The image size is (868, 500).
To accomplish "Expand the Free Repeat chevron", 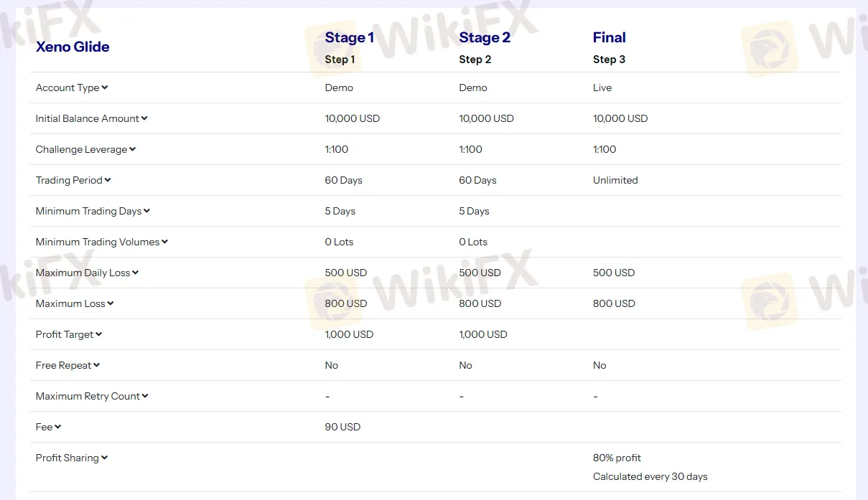I will [96, 365].
